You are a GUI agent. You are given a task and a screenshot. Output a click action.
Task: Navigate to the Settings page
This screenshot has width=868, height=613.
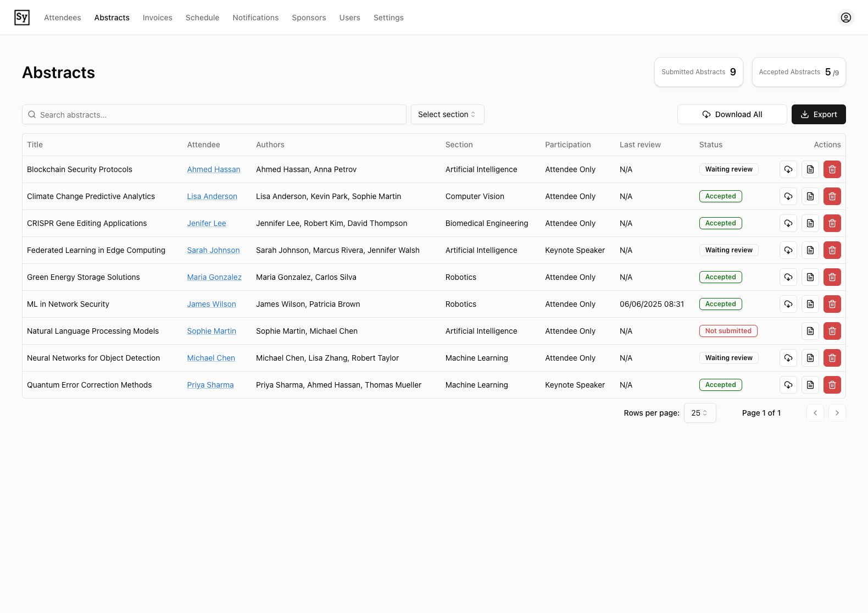point(388,18)
